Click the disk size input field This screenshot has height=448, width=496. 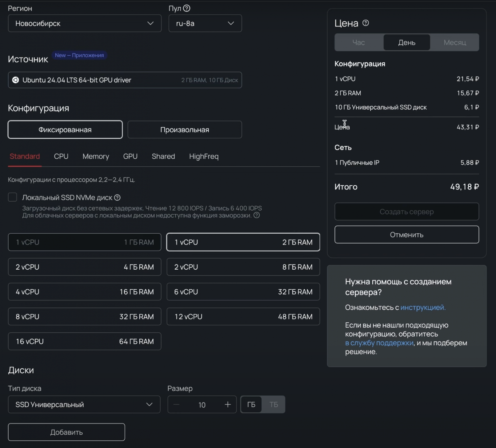tap(202, 404)
